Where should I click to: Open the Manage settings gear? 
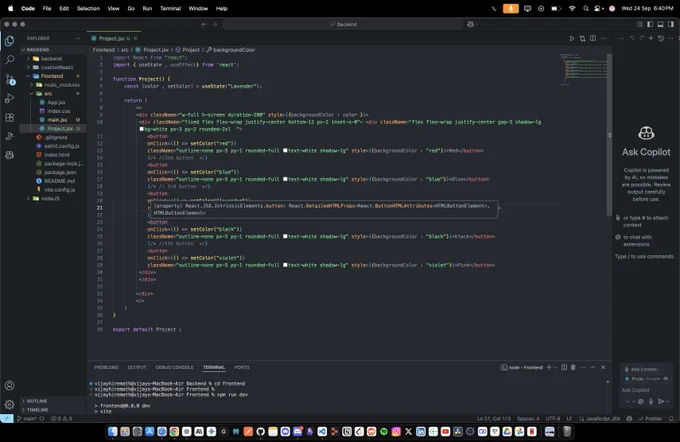tap(9, 405)
